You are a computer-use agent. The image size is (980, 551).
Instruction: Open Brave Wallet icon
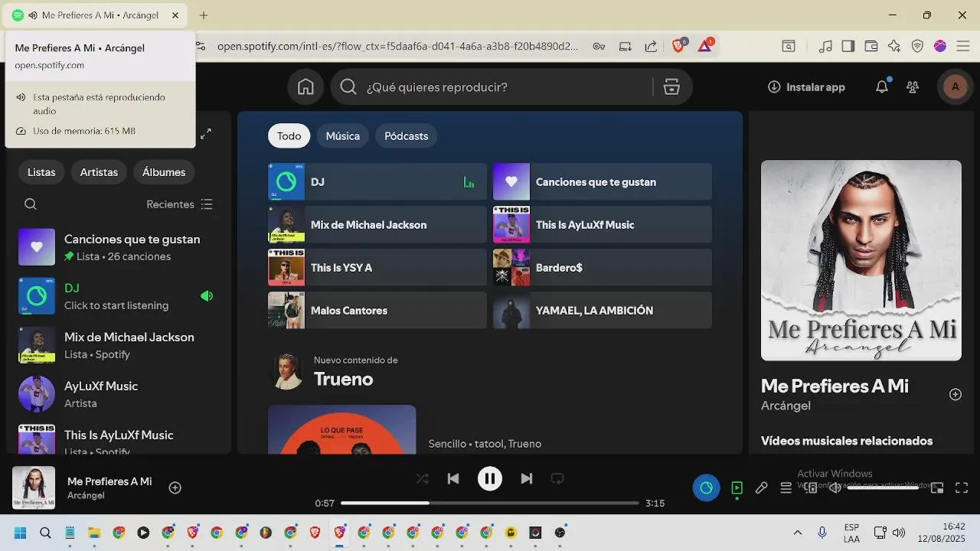871,46
